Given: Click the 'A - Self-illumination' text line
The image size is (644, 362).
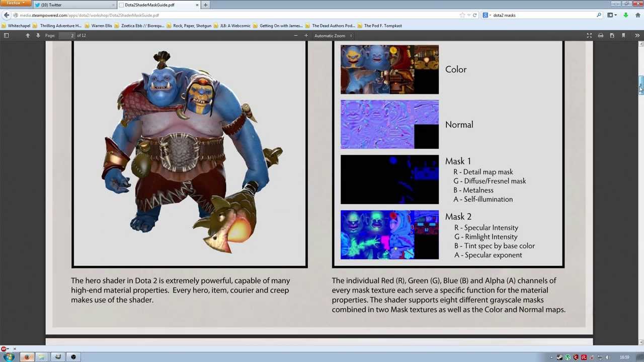Looking at the screenshot, I should [483, 199].
